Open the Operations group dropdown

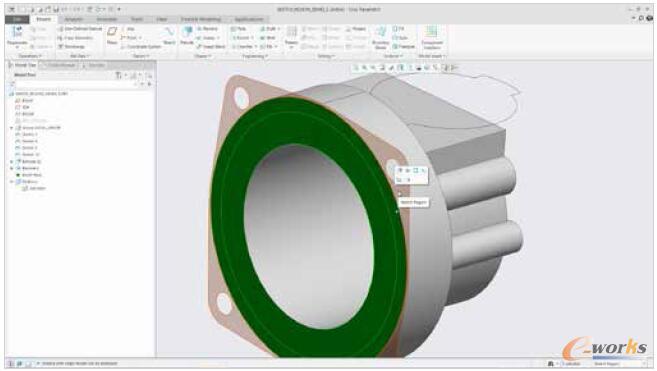click(x=29, y=56)
